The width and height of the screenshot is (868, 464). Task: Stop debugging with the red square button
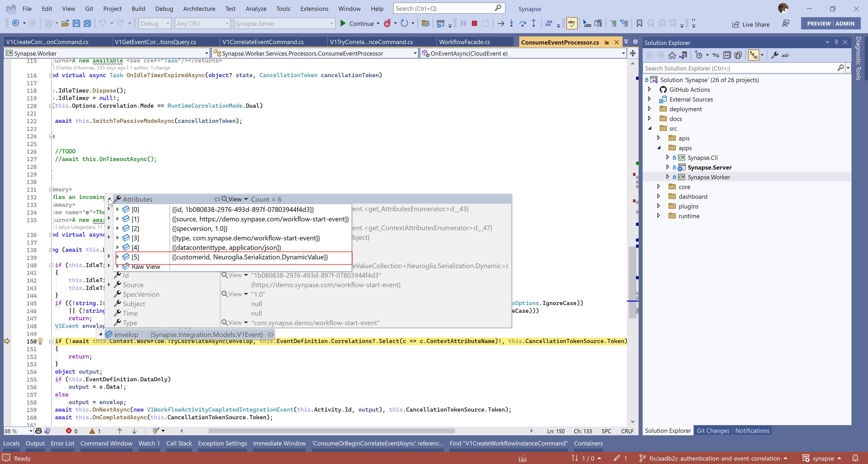(x=474, y=24)
